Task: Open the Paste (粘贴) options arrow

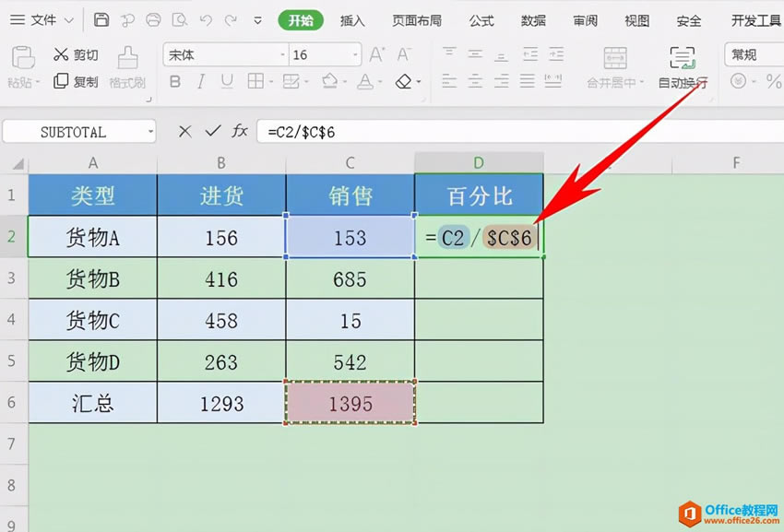Action: 38,81
